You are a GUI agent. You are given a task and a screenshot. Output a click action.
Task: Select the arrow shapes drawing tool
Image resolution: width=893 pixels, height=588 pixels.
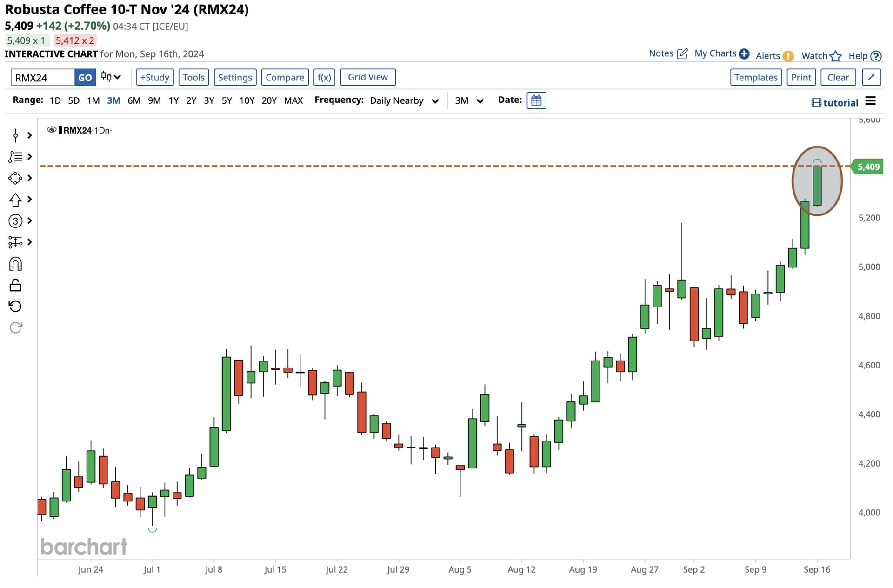[15, 200]
